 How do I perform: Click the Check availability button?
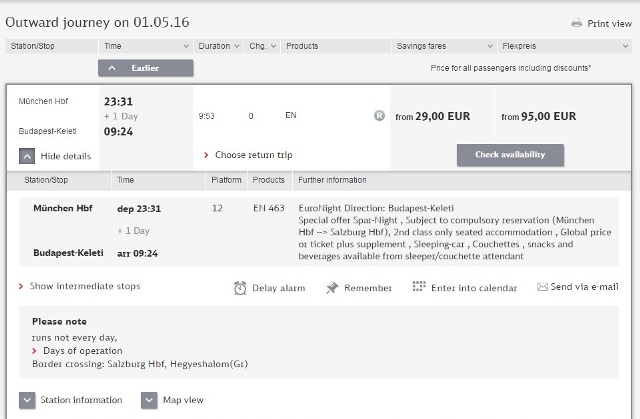coord(510,155)
